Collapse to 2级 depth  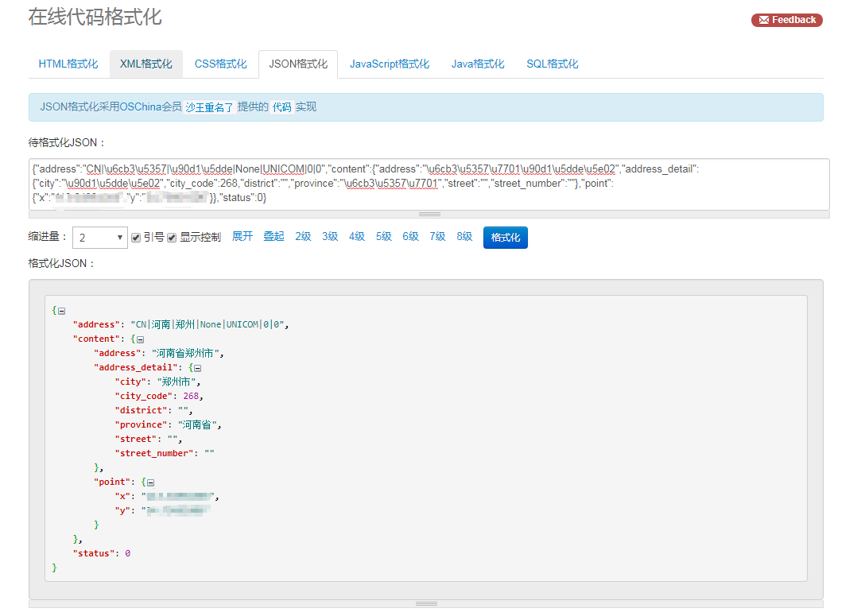[x=303, y=237]
